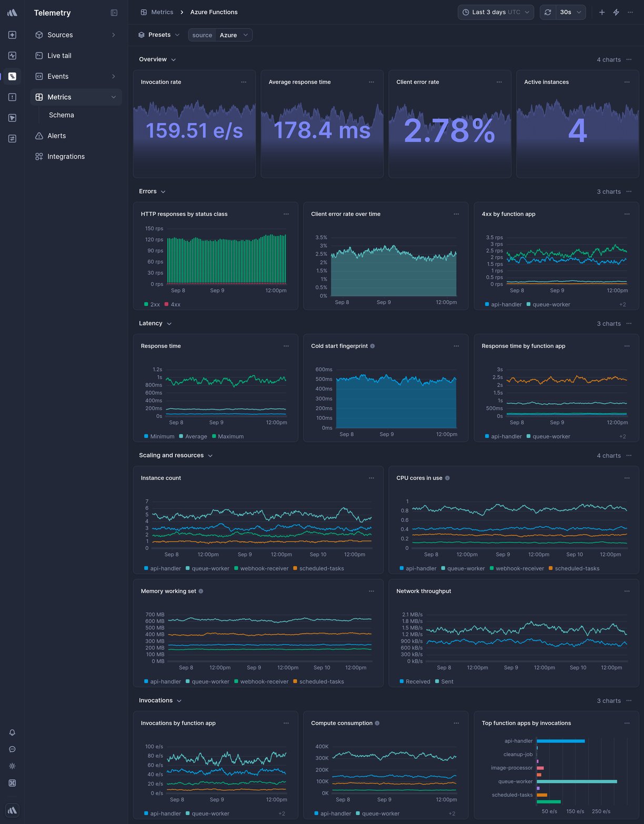Select the highlighted Telemetry rail icon
644x824 pixels.
[12, 76]
